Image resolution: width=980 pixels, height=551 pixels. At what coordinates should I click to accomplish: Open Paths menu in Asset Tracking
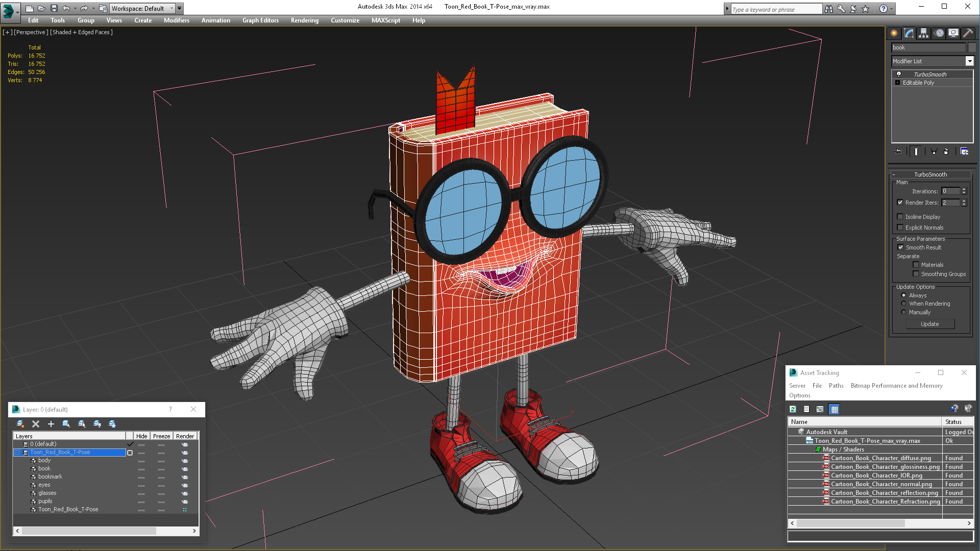pyautogui.click(x=836, y=386)
